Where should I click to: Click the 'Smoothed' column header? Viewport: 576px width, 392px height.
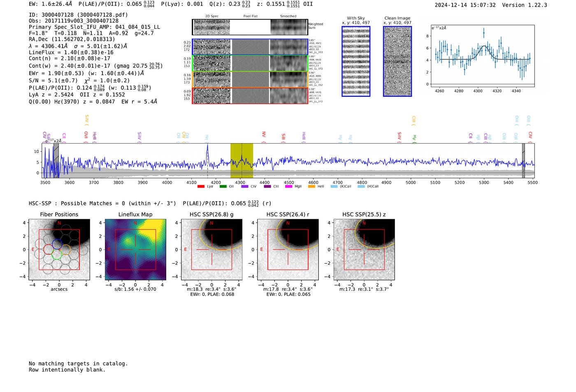(288, 16)
